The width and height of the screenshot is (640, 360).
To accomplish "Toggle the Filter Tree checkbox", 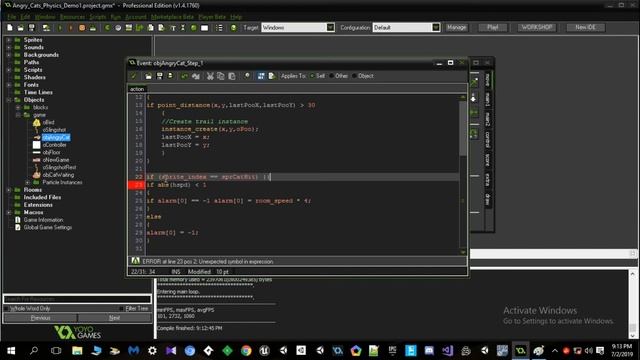I will point(121,309).
